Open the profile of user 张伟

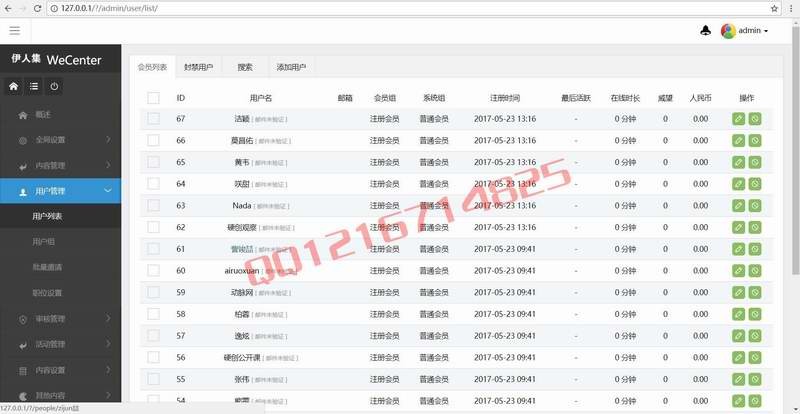[242, 379]
